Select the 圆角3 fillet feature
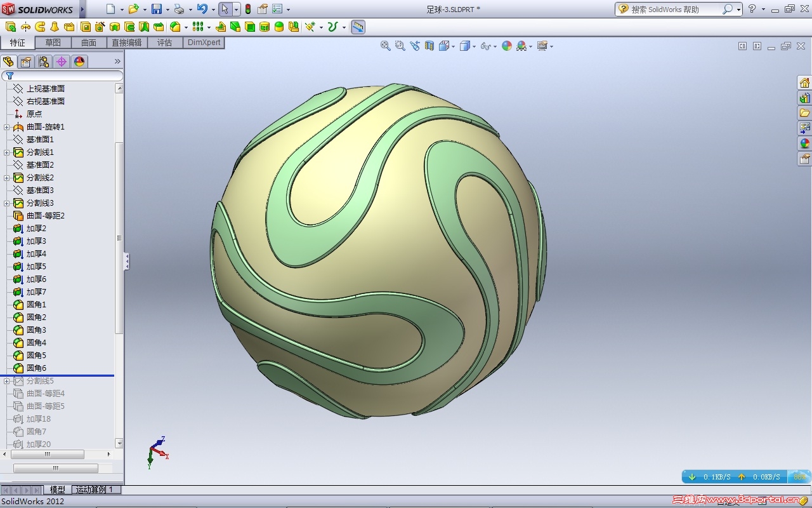 [36, 330]
